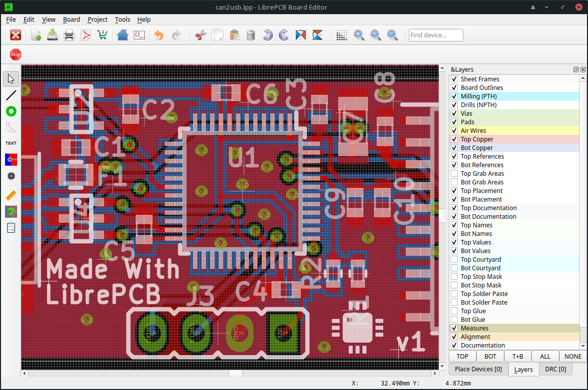
Task: Click the red Stop abort icon
Action: [x=15, y=55]
